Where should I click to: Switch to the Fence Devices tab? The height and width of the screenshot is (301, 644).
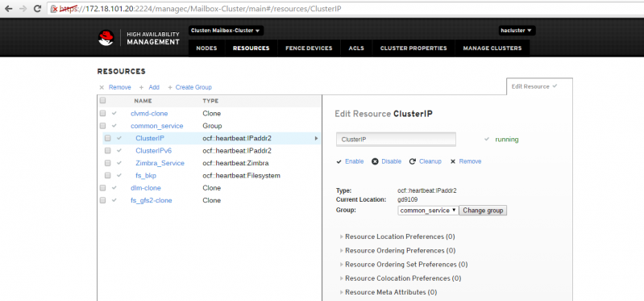tap(309, 48)
